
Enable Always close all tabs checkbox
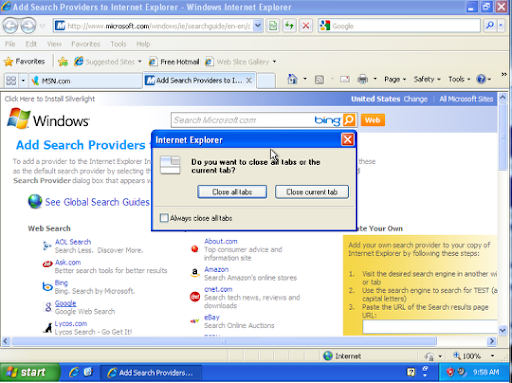[164, 218]
